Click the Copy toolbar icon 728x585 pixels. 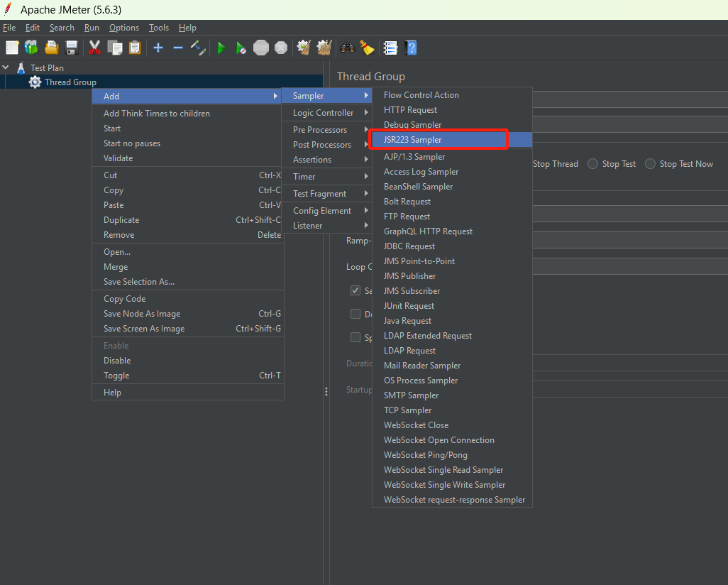click(115, 48)
